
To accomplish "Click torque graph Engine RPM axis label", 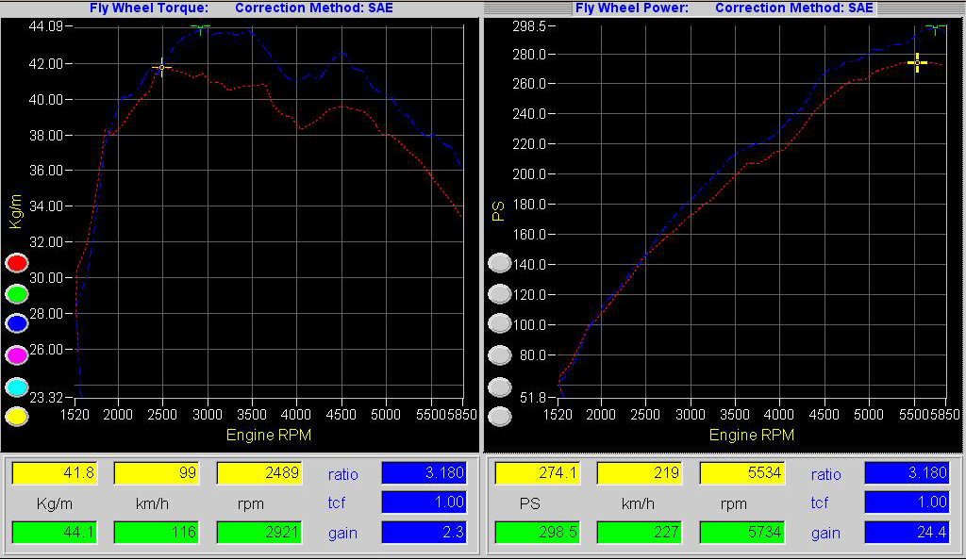I will [x=269, y=436].
